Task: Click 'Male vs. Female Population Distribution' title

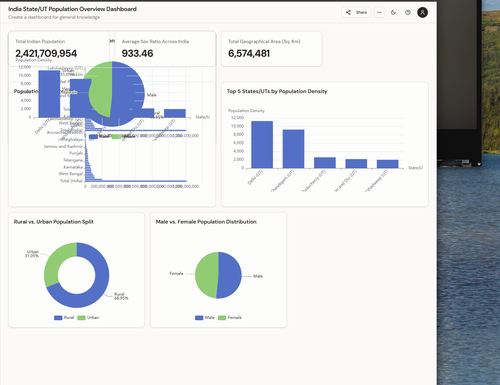Action: click(x=206, y=222)
